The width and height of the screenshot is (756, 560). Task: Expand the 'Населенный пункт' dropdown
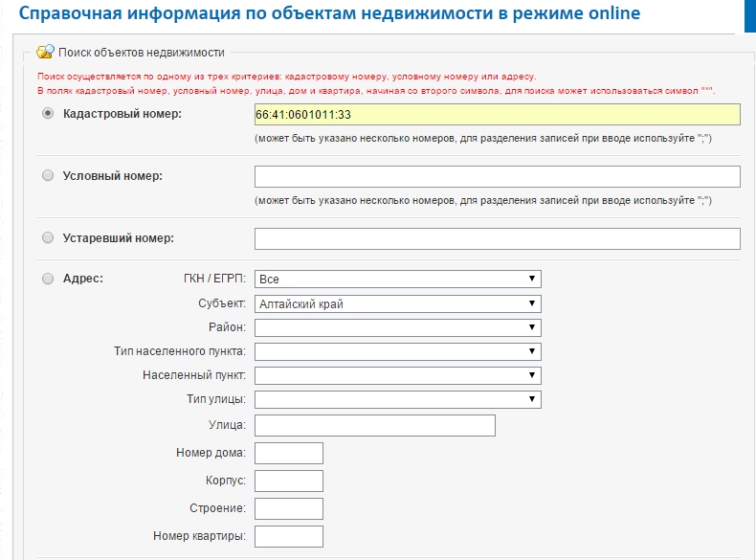click(397, 375)
